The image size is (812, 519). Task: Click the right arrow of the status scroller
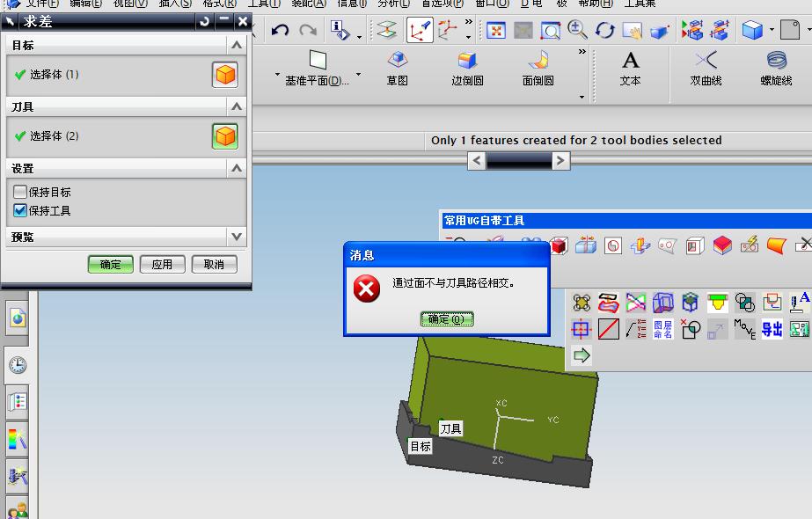(560, 161)
